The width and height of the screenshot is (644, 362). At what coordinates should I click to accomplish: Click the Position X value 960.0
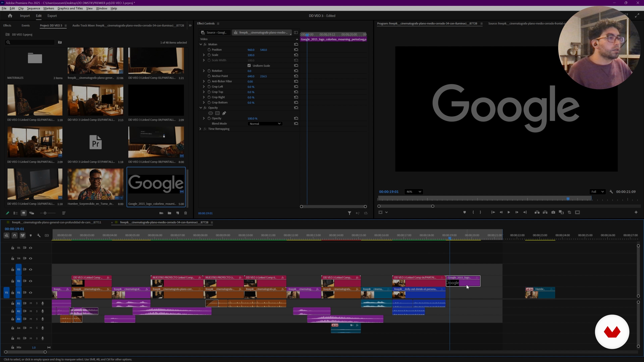click(x=251, y=50)
